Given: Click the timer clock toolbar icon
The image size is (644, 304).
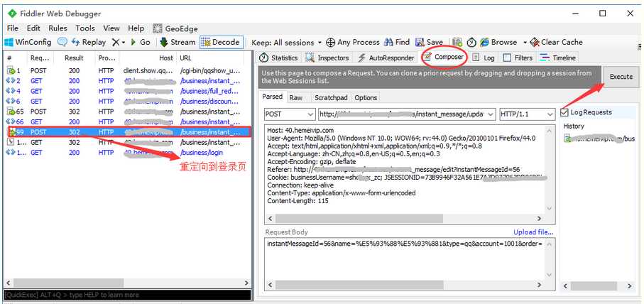Looking at the screenshot, I should [471, 42].
